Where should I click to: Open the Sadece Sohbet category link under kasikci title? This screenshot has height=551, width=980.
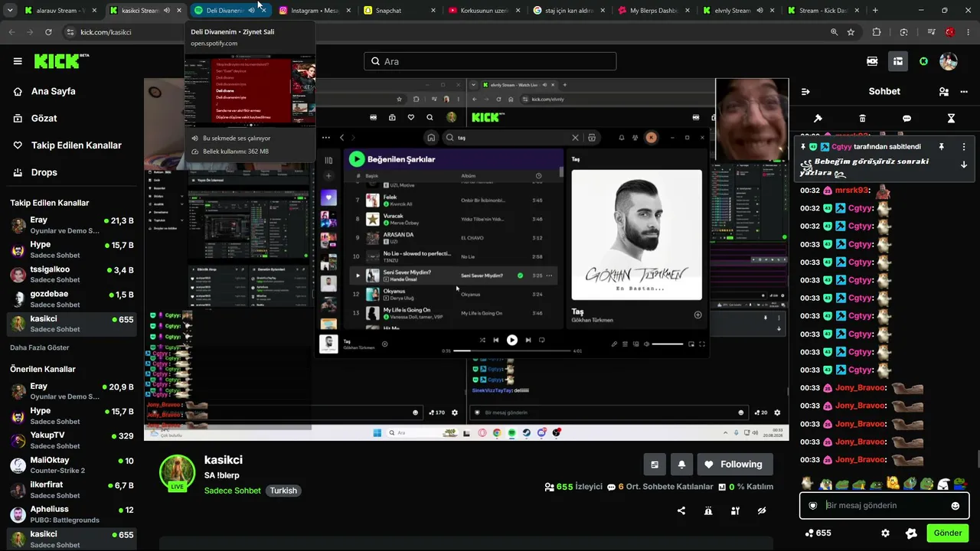(x=233, y=491)
